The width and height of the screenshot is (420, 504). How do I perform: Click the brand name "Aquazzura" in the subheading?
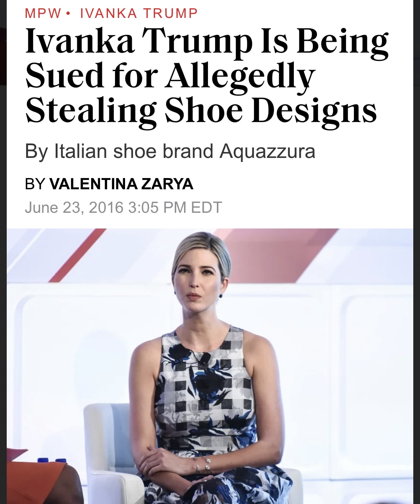point(267,152)
